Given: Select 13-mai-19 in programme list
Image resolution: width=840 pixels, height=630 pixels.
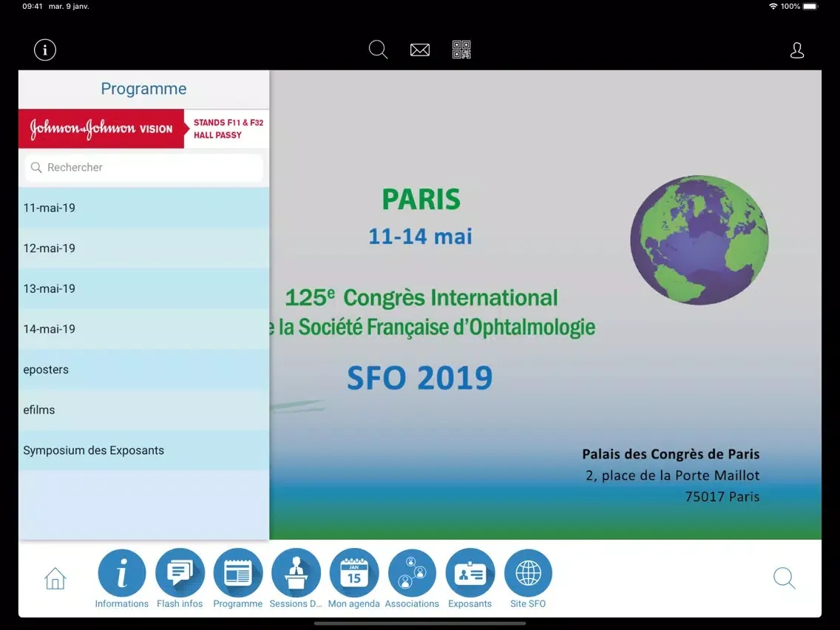Looking at the screenshot, I should (144, 288).
